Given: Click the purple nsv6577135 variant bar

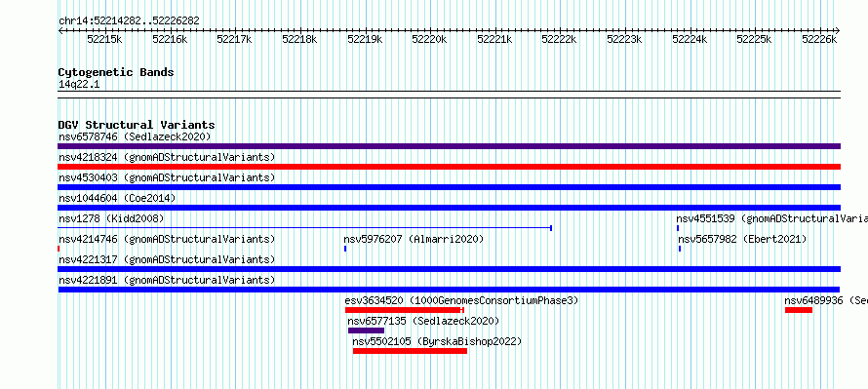Looking at the screenshot, I should coord(366,331).
